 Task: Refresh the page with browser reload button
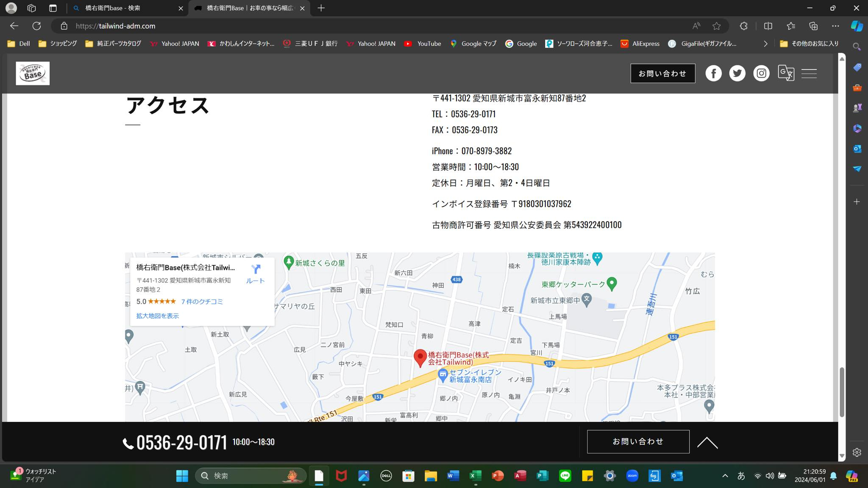37,26
